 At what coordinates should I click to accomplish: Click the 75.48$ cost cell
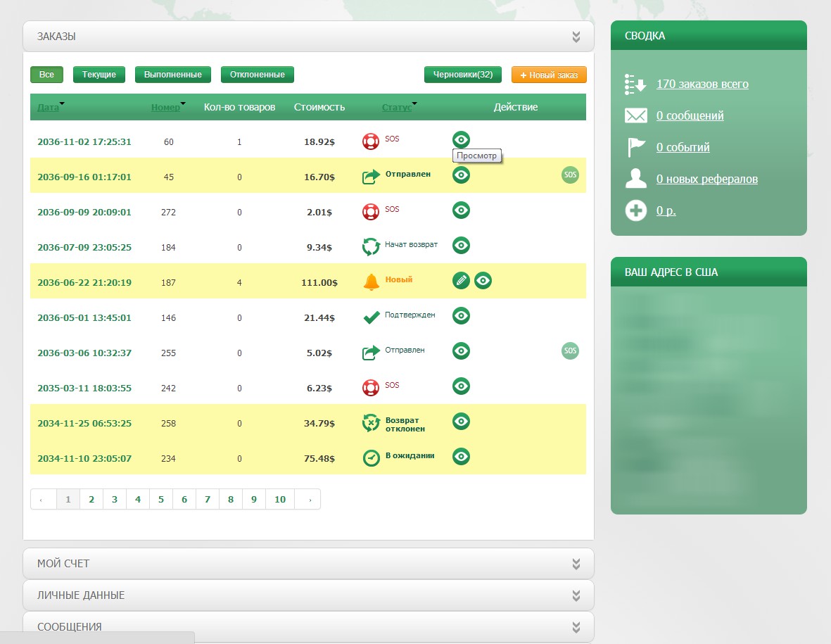pos(319,458)
